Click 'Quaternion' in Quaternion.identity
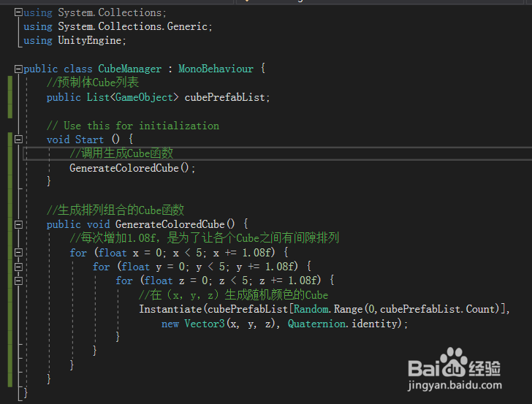532x404 pixels. coord(317,324)
